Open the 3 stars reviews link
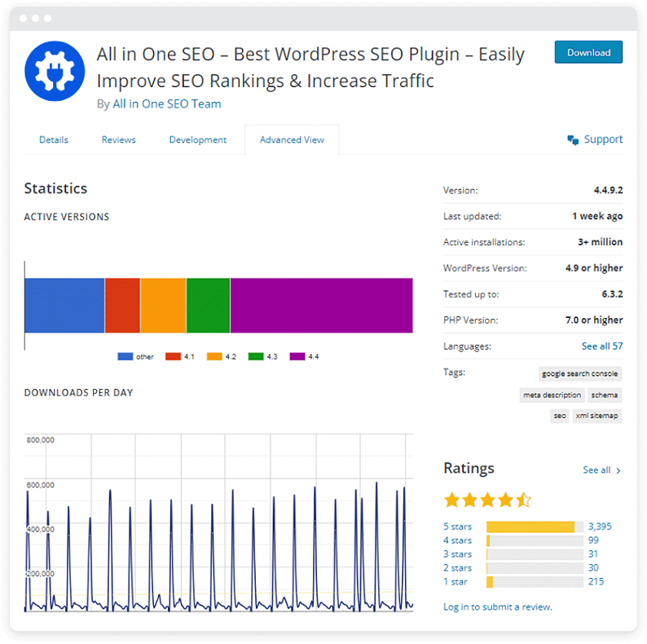This screenshot has height=644, width=647. (x=457, y=554)
